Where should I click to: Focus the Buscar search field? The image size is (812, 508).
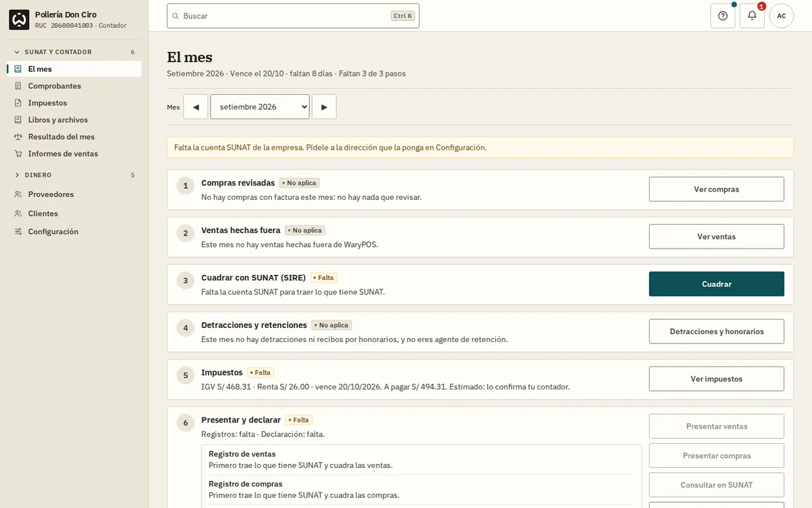click(x=293, y=16)
